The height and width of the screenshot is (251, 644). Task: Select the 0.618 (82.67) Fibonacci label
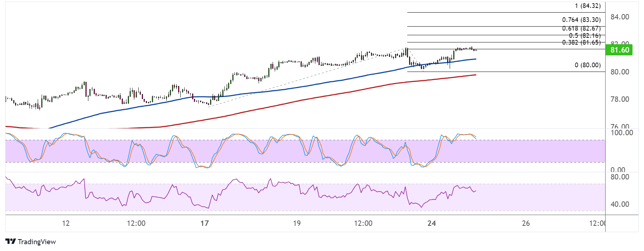582,28
